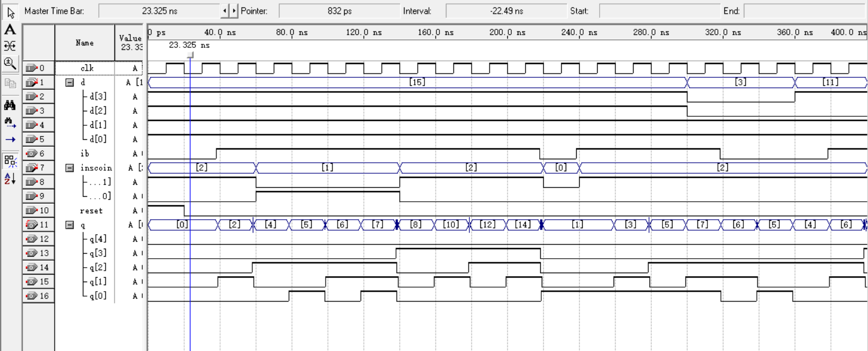Click row 6 header for ib signal

click(38, 154)
